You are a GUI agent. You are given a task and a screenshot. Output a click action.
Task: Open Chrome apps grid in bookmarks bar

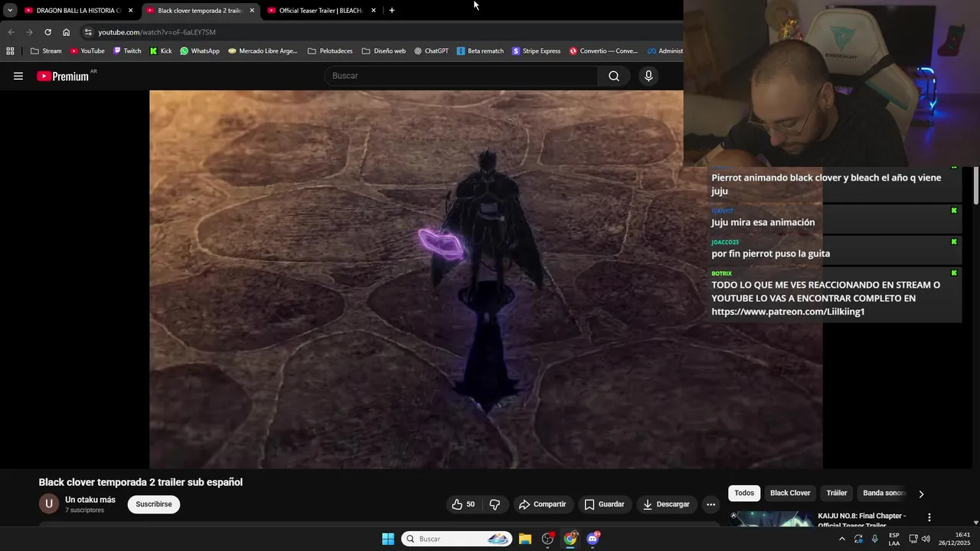coord(10,51)
